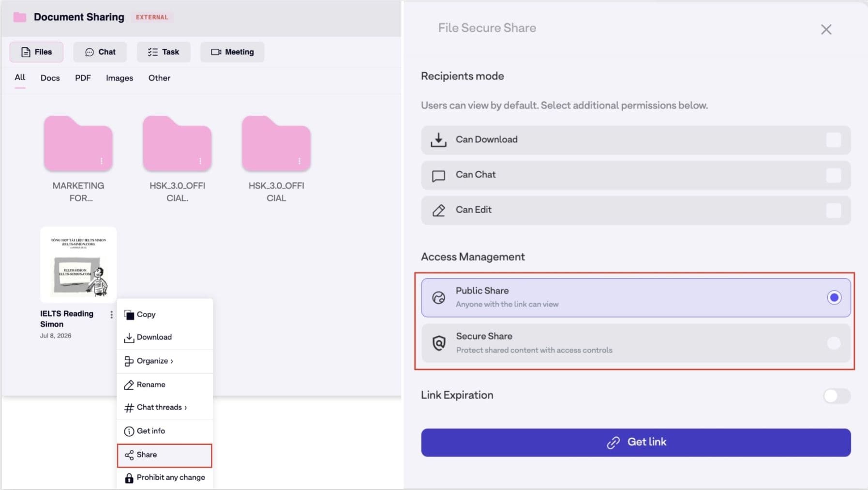Expand the Organize submenu
The image size is (868, 490).
165,361
